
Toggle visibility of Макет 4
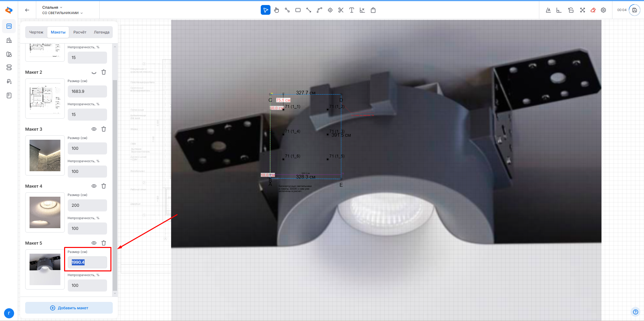pos(94,186)
